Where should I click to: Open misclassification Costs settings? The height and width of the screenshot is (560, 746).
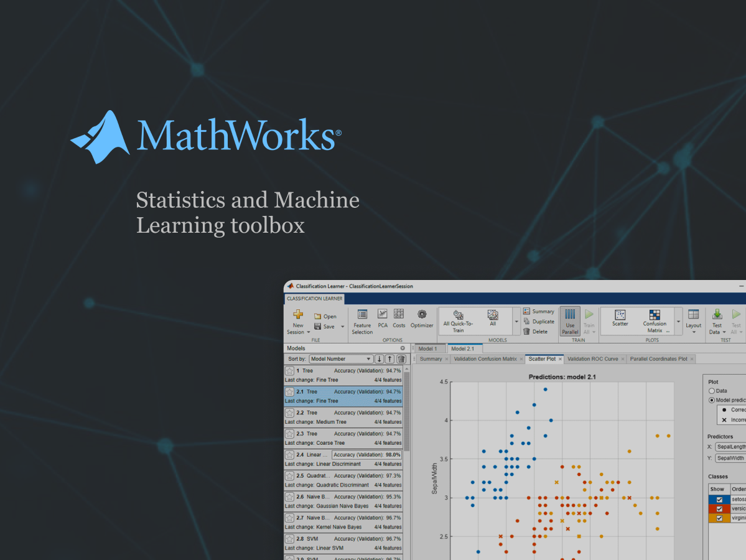399,319
